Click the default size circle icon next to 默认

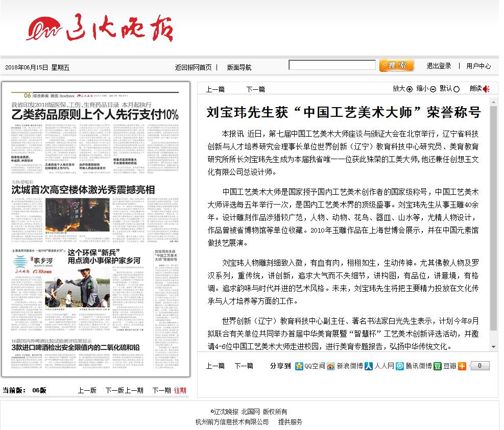457,89
